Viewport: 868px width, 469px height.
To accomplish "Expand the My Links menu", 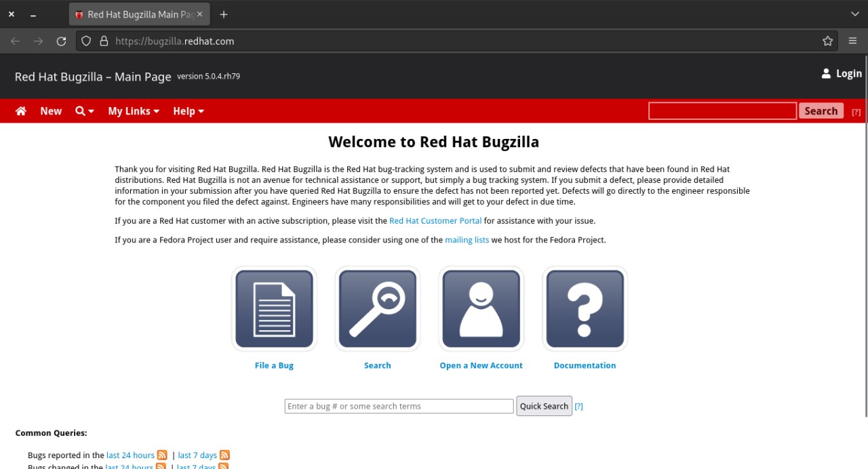I will point(134,111).
